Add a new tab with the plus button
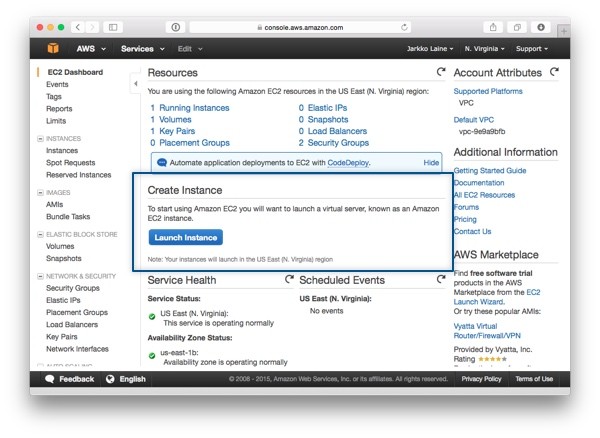 (564, 31)
